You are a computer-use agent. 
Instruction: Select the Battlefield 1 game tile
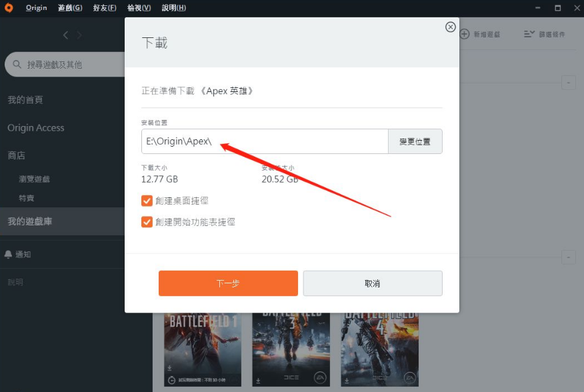click(203, 349)
